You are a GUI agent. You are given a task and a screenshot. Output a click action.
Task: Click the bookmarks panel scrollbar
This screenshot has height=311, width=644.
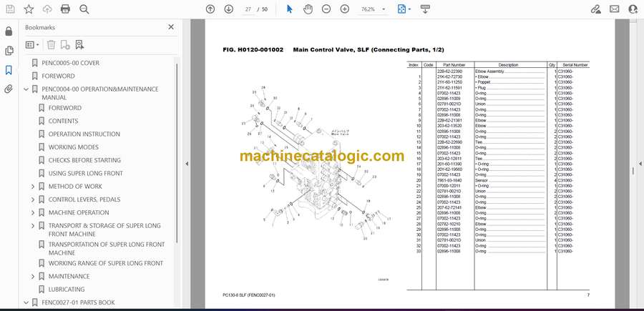[177, 152]
